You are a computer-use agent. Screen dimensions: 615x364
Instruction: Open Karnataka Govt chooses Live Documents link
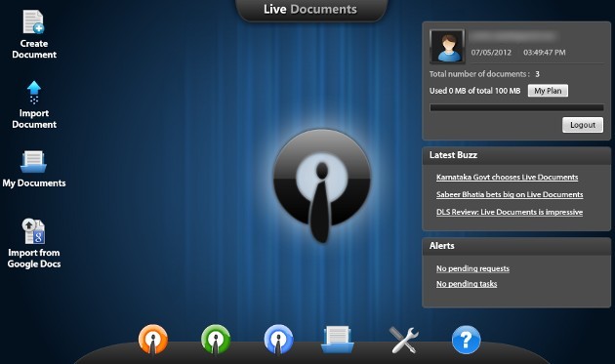tap(508, 177)
